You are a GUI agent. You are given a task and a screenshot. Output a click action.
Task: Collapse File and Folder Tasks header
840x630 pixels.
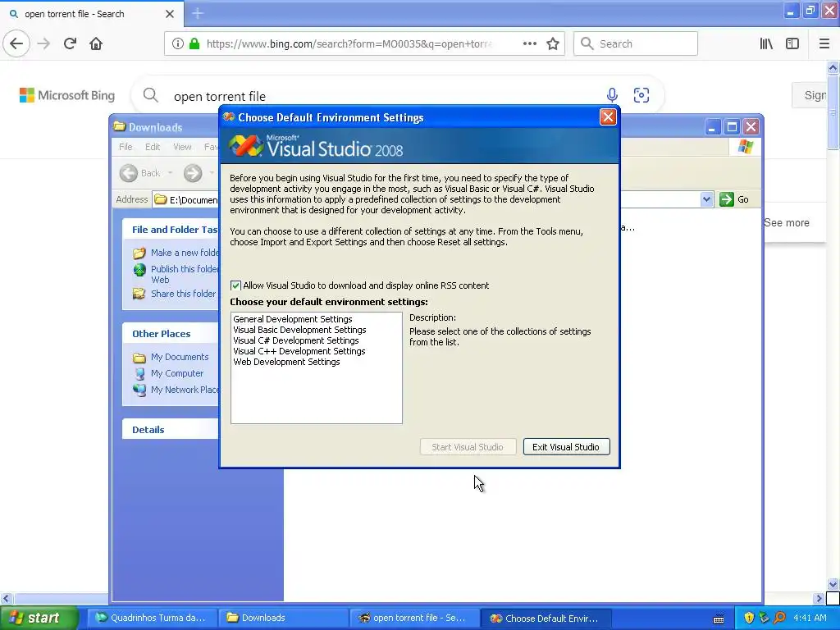pos(171,230)
